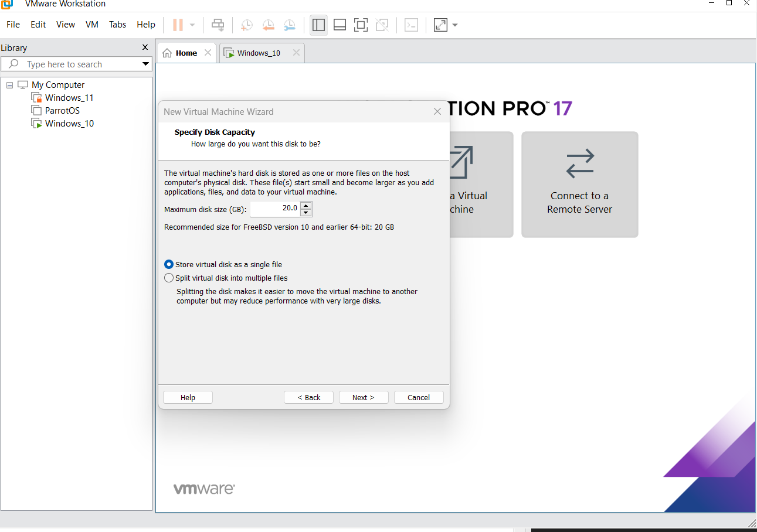Screen dimensions: 757x532
Task: Open the Library search filter dropdown arrow
Action: [145, 64]
